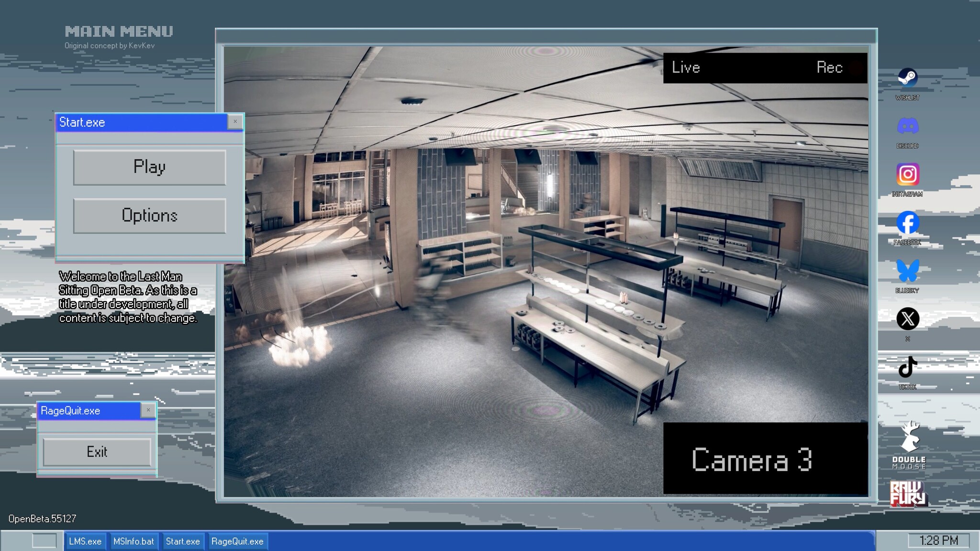Screen dimensions: 980x551
Task: Select MSInfo.bat in the taskbar
Action: coord(134,541)
